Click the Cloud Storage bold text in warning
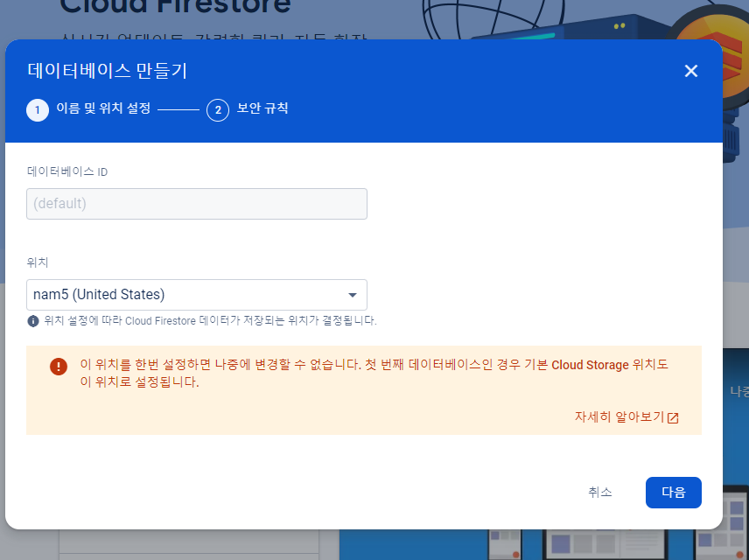The height and width of the screenshot is (560, 749). pos(590,365)
